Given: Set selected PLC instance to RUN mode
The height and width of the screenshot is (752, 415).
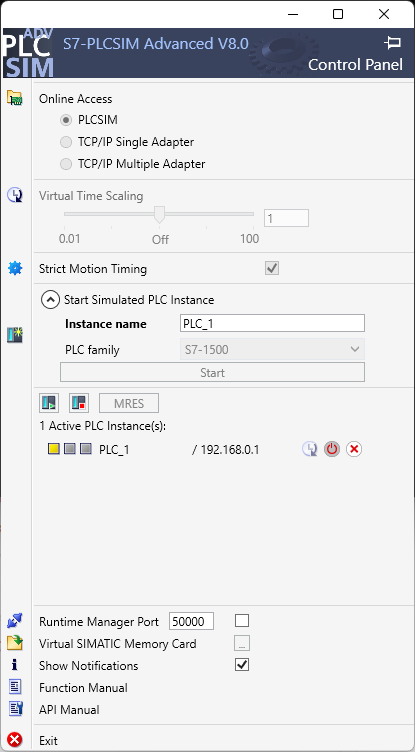Looking at the screenshot, I should 49,403.
